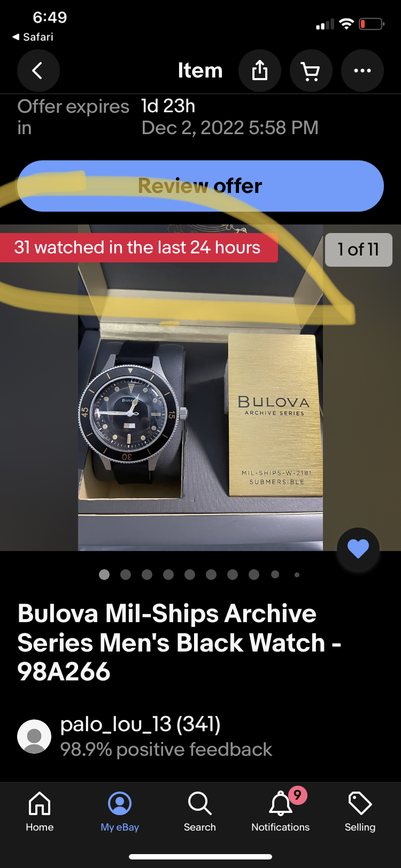Go to Home tab

40,811
